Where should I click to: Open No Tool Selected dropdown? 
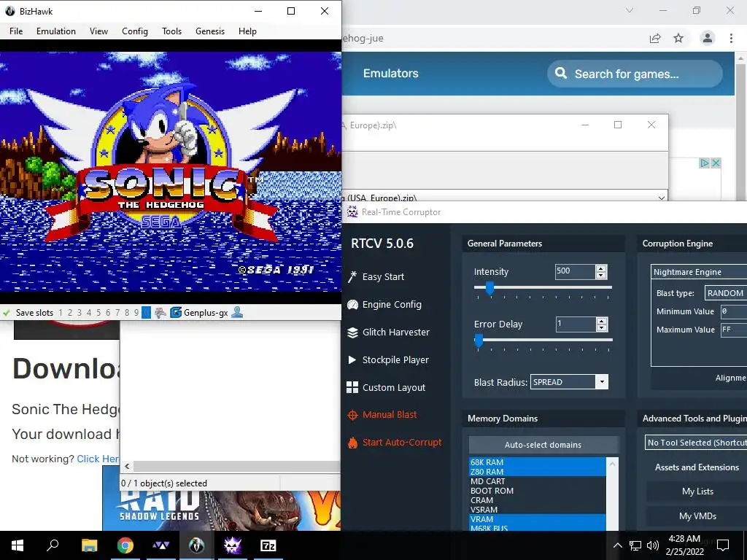[696, 443]
